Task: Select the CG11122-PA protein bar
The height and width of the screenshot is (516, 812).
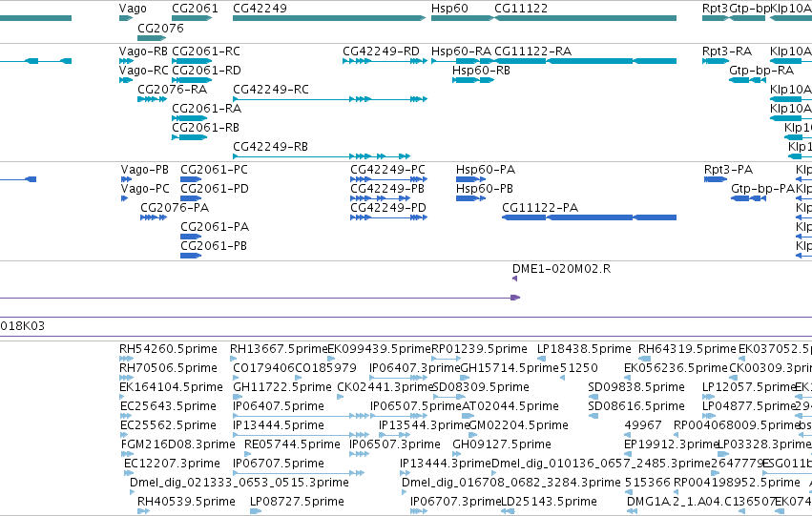Action: coord(590,217)
